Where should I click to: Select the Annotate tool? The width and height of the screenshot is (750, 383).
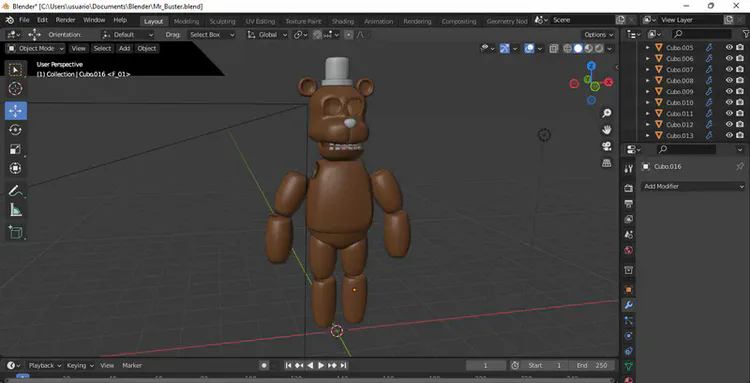[15, 190]
